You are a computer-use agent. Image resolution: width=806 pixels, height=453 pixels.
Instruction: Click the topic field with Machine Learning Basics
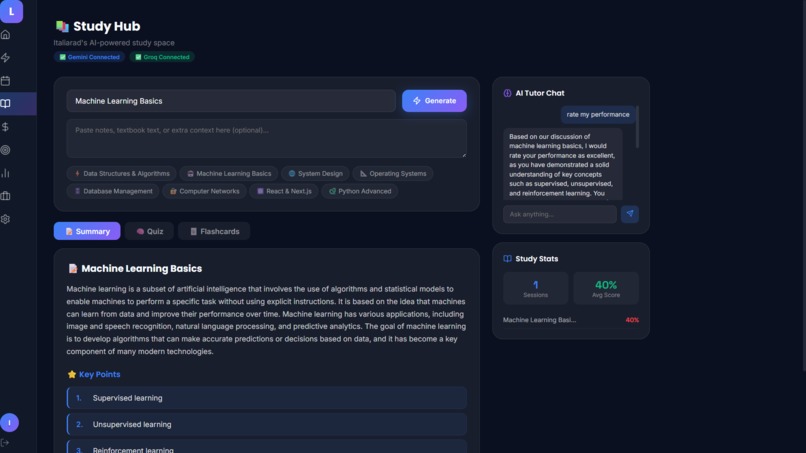tap(231, 101)
